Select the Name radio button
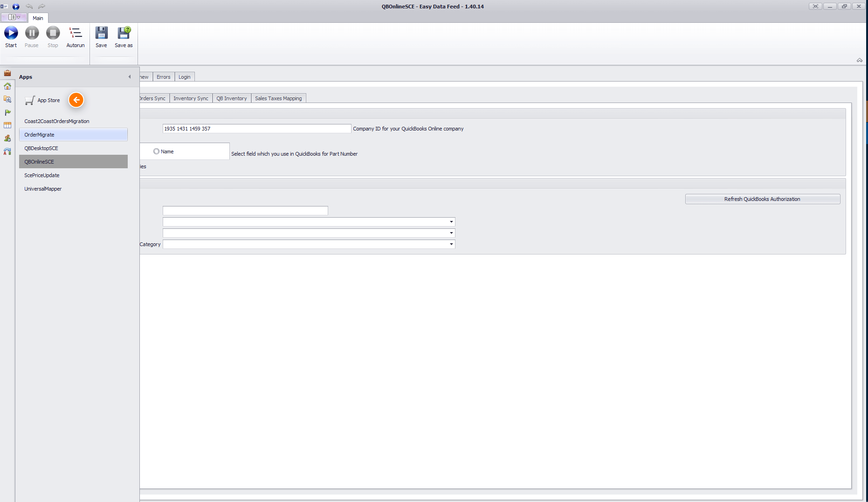The width and height of the screenshot is (868, 502). point(156,151)
